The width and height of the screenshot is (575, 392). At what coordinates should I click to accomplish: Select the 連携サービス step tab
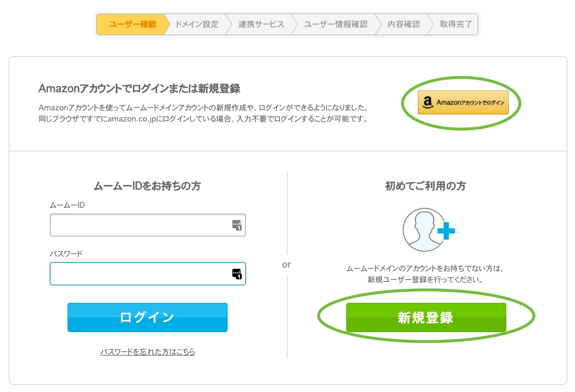point(261,24)
